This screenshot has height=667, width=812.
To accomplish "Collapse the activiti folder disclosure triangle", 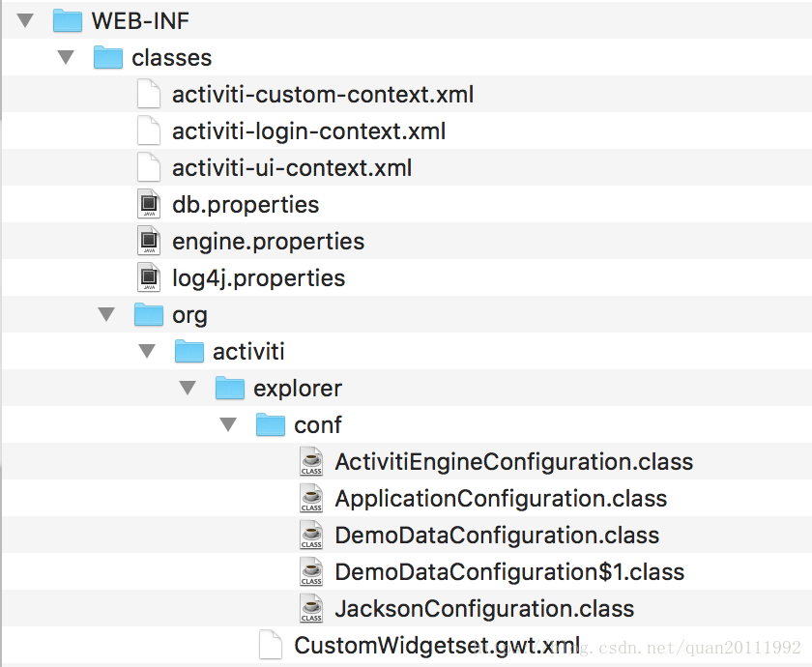I will pyautogui.click(x=147, y=351).
